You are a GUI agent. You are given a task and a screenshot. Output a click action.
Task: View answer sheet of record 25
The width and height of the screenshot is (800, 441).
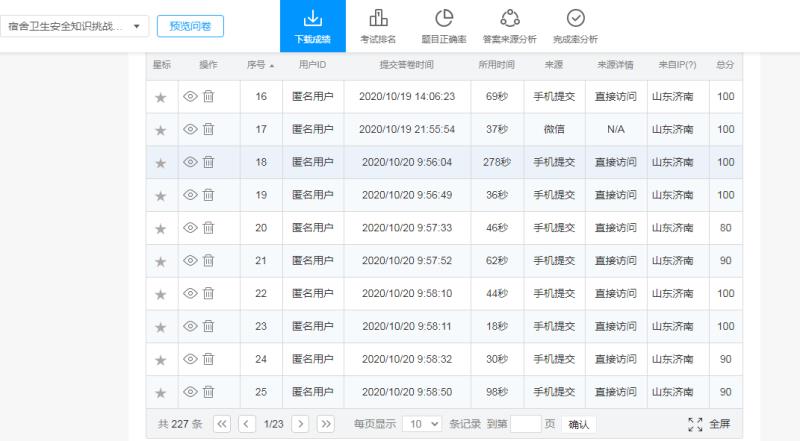pyautogui.click(x=190, y=391)
